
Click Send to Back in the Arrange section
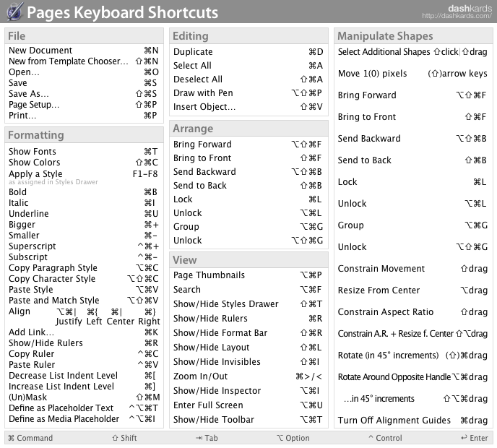[x=248, y=186]
